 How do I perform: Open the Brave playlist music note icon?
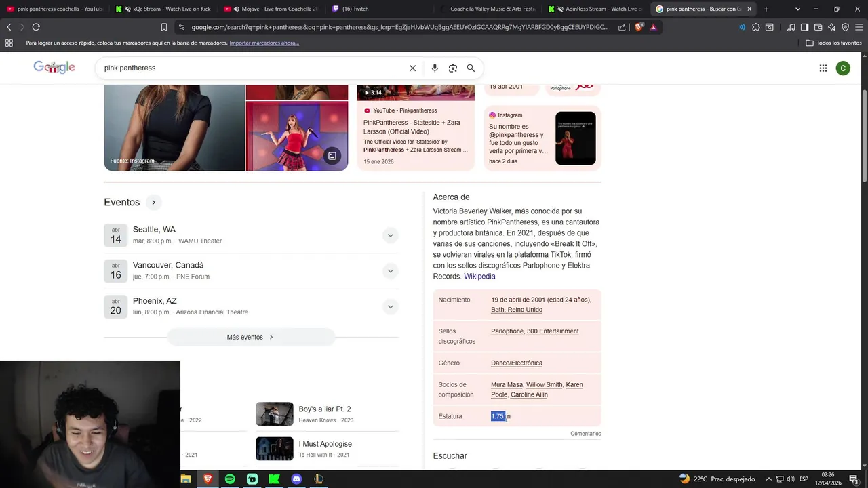pos(791,27)
